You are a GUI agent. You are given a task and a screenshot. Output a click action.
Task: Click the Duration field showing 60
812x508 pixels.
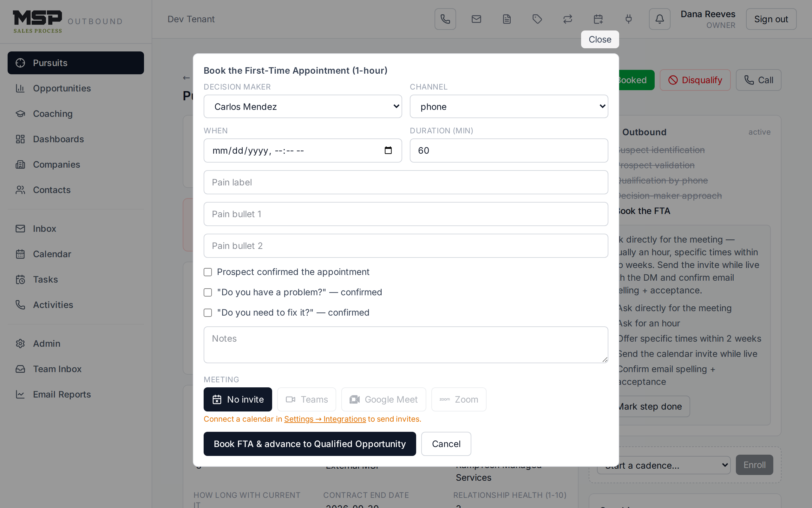(509, 150)
